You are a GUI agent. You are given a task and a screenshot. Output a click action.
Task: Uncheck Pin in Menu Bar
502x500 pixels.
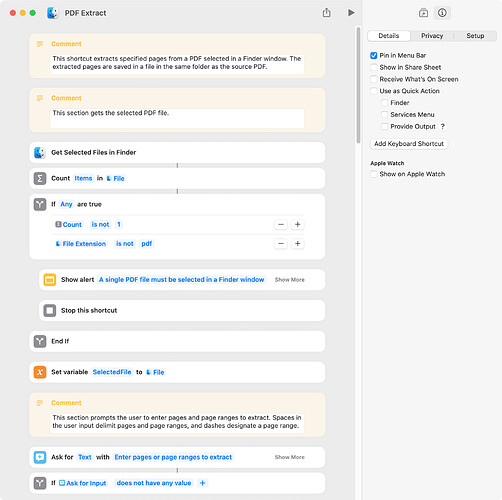(x=374, y=55)
